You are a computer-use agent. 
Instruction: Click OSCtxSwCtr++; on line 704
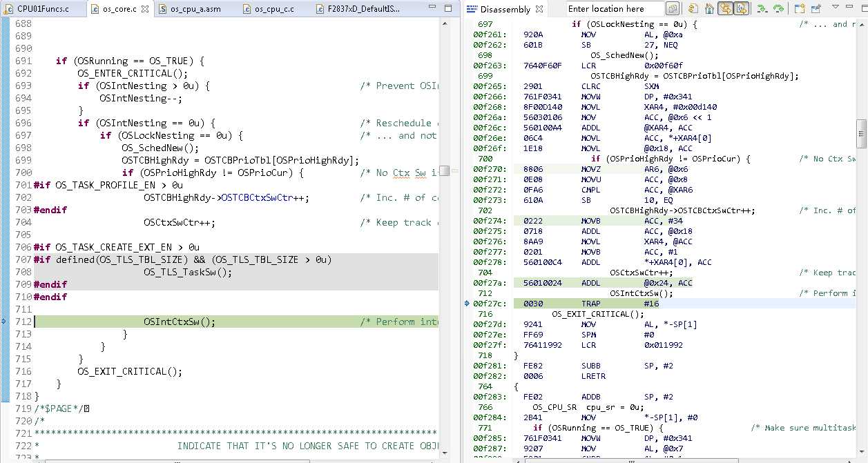[180, 222]
